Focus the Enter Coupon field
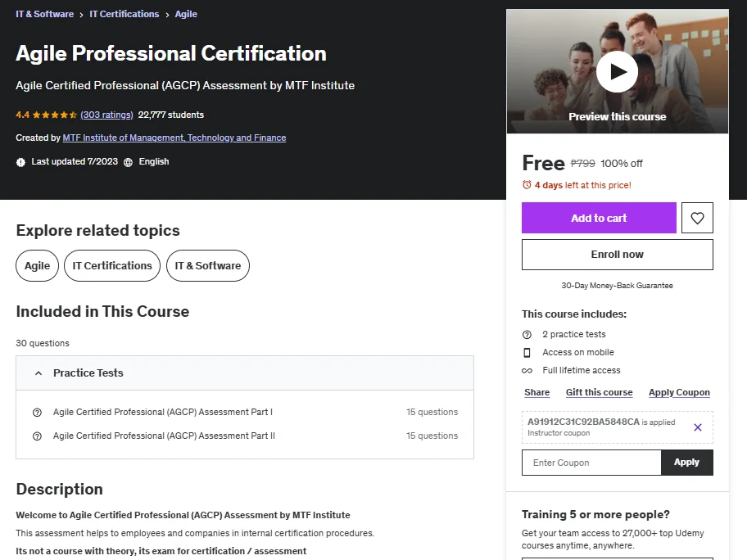747x560 pixels. (591, 463)
